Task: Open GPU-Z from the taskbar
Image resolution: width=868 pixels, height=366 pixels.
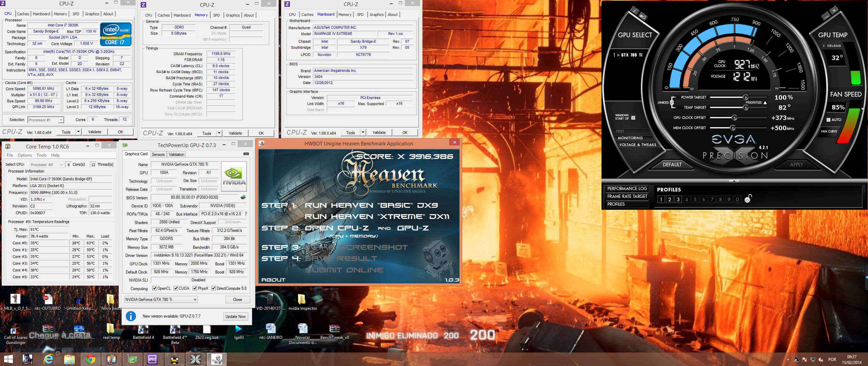Action: tap(133, 359)
